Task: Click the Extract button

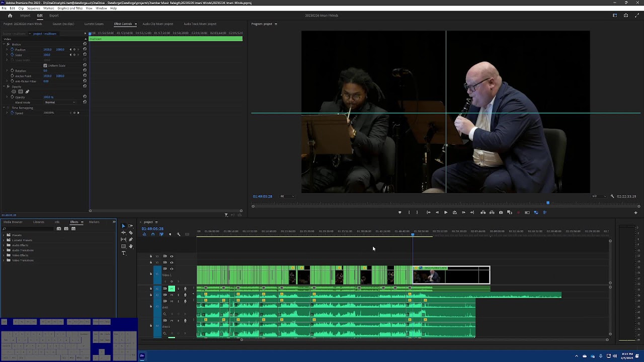Action: click(492, 212)
